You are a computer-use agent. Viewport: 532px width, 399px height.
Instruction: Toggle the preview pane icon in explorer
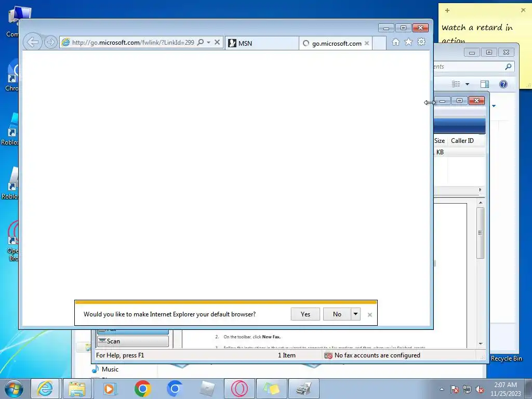(485, 84)
